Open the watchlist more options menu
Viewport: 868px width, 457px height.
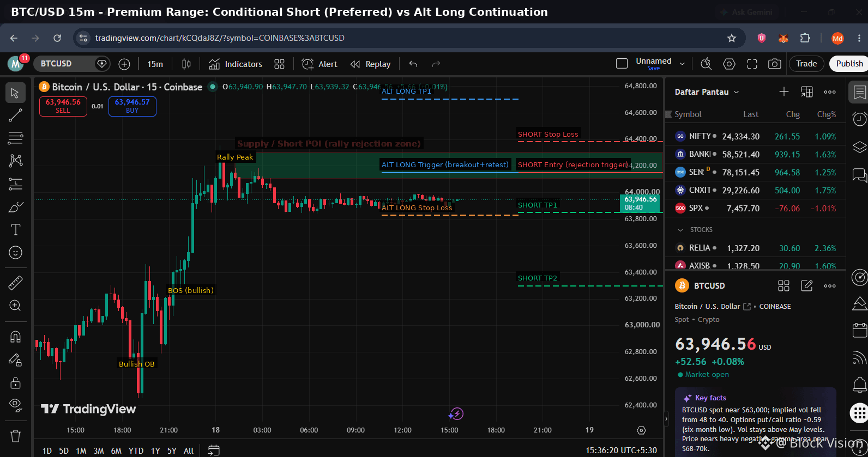[x=830, y=92]
